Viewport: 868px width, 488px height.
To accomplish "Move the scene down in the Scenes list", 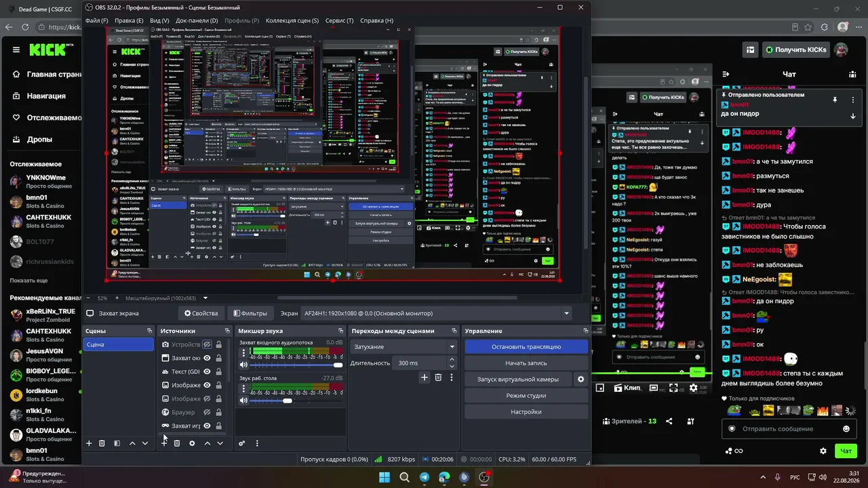I will tap(145, 443).
